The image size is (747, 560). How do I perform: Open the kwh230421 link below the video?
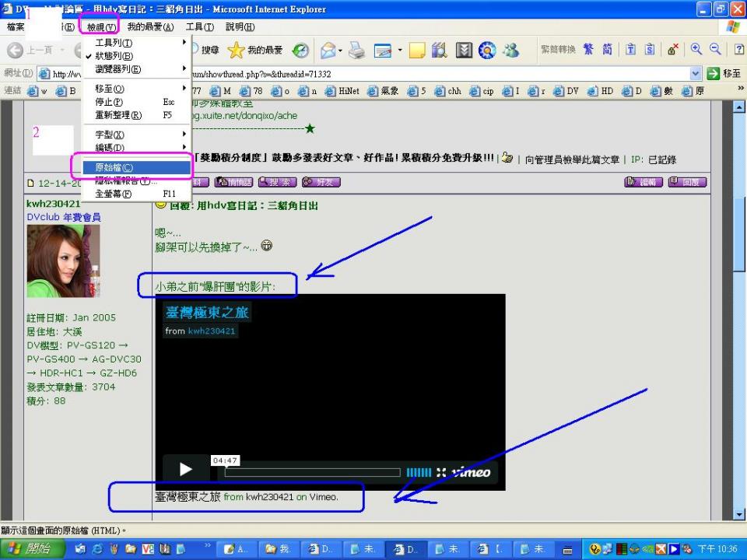[269, 497]
